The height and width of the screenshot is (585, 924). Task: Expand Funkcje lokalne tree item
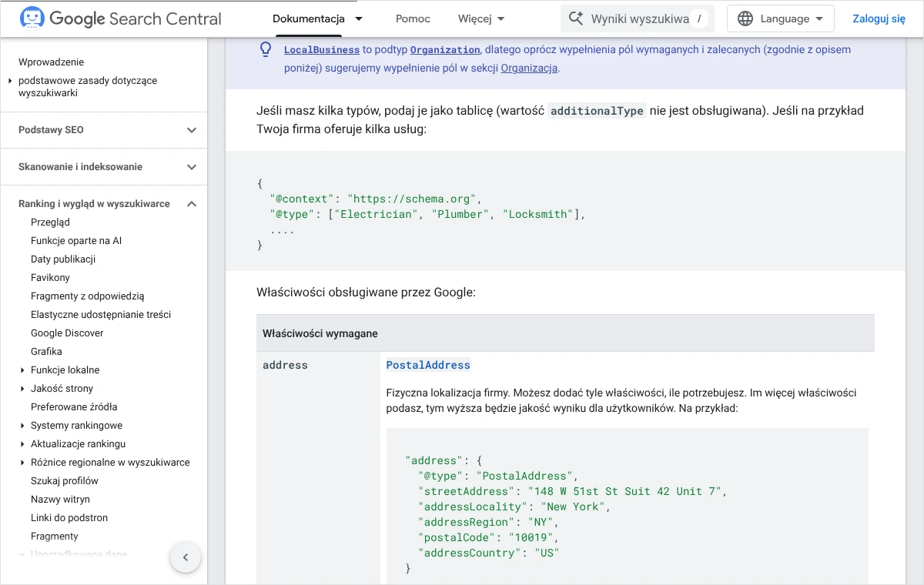pos(23,370)
